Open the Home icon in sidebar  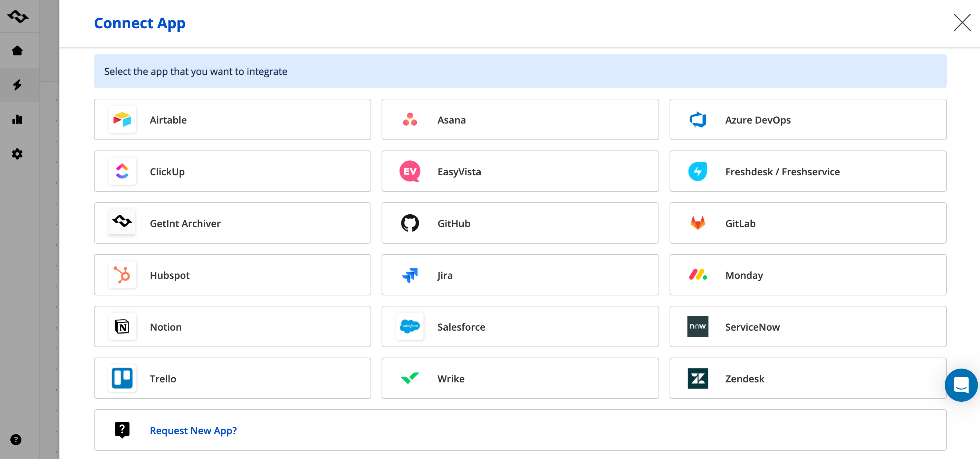[17, 51]
